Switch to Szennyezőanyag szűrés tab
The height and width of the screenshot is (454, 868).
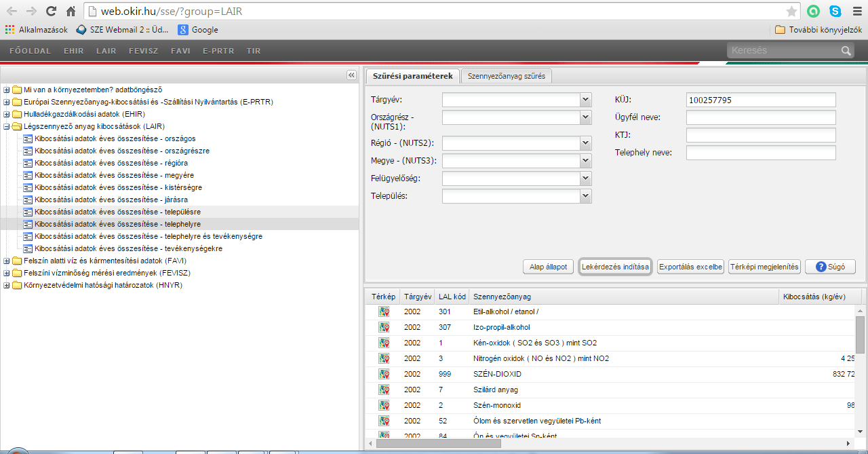tap(507, 76)
